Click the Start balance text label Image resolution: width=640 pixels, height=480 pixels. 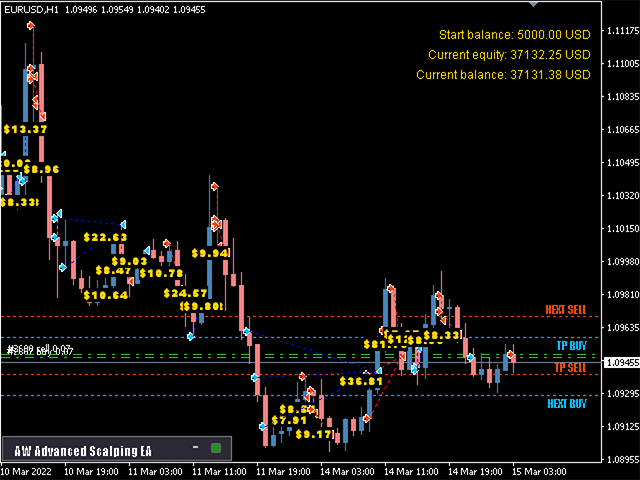click(515, 35)
